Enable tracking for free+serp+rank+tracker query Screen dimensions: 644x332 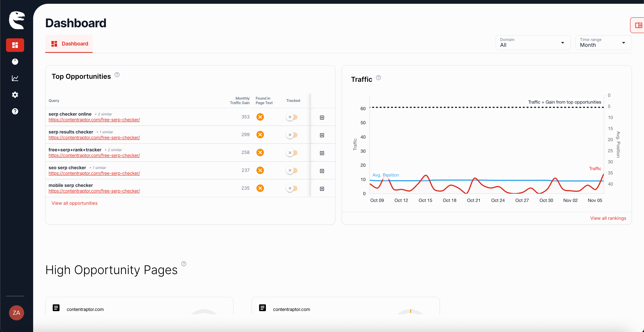tap(292, 152)
